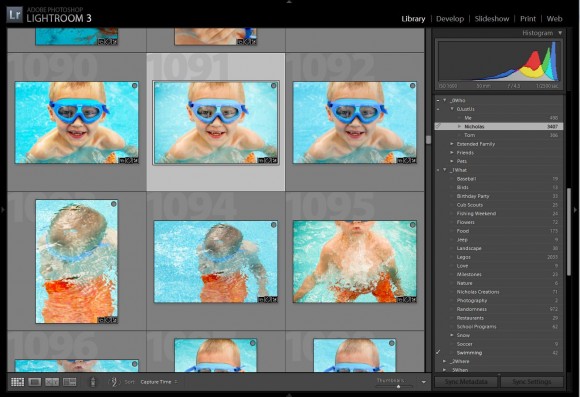Screen dimensions: 580x397
Task: Toggle quick collection circle on photo 1092
Action: point(412,85)
